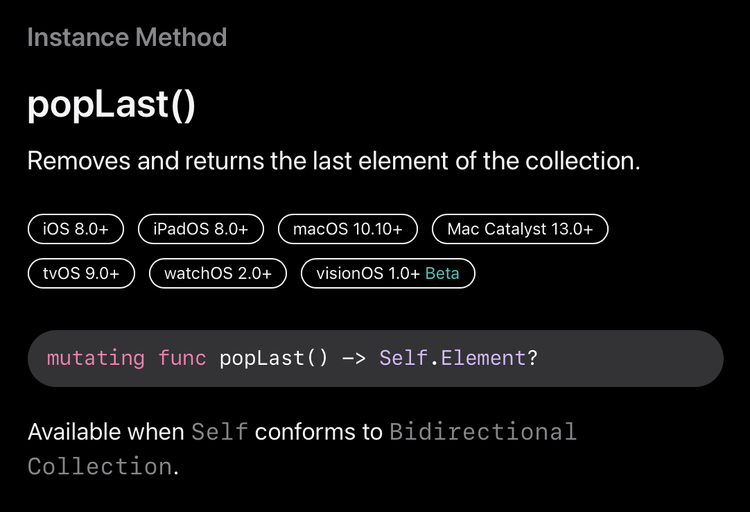Click popLast() inside the code declaration
Image resolution: width=750 pixels, height=512 pixels.
point(274,358)
